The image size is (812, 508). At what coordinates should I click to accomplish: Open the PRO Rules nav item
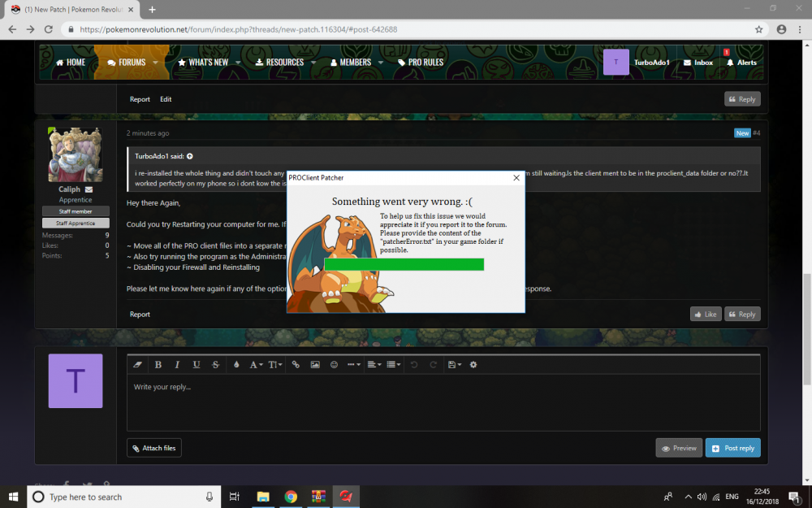click(421, 63)
